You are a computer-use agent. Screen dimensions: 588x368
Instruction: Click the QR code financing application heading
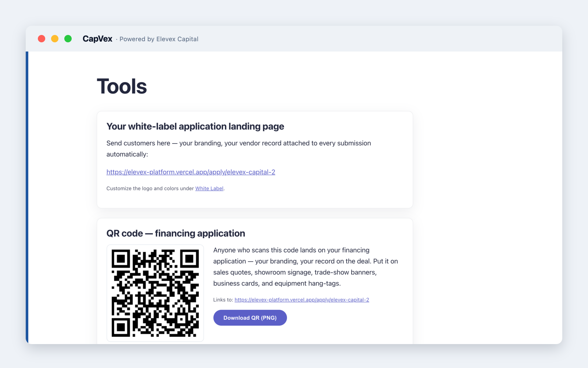(176, 233)
